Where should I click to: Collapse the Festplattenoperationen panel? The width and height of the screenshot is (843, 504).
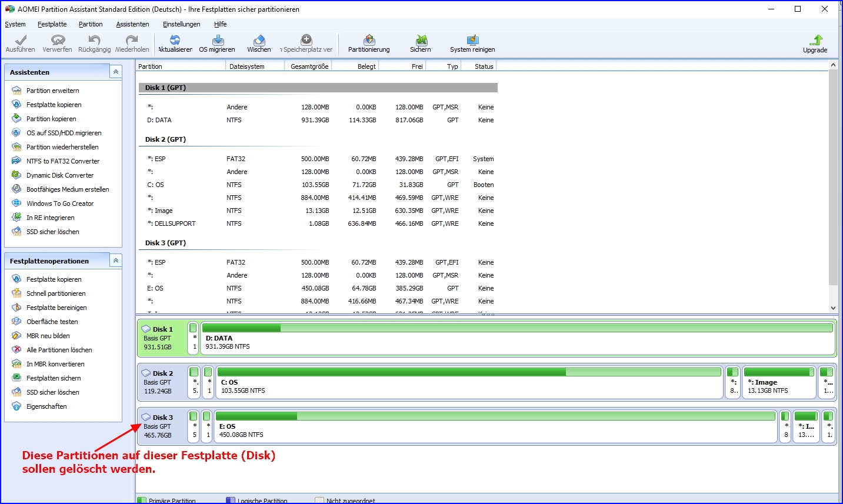[116, 261]
